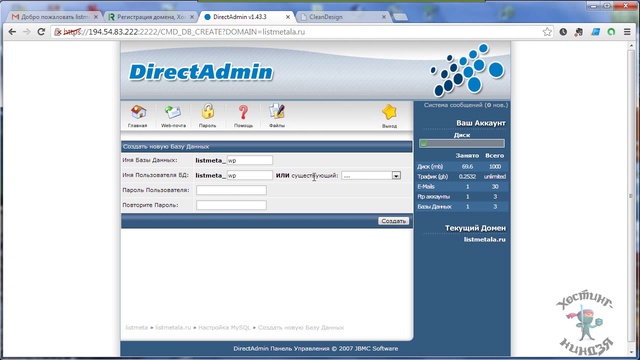
Task: Reload the page with refresh icon
Action: [x=41, y=32]
